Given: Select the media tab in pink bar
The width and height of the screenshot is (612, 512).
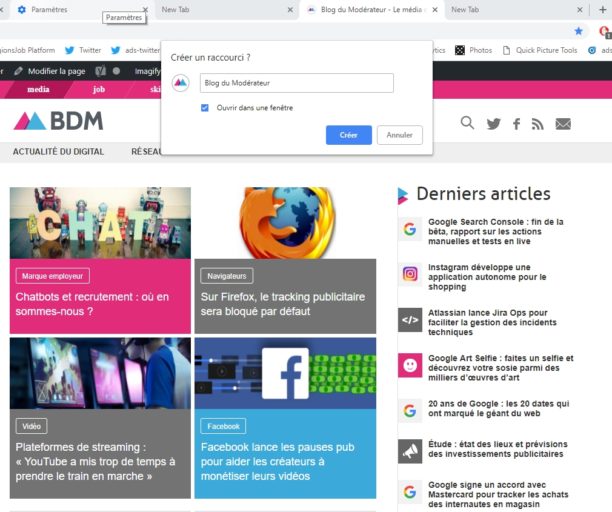Looking at the screenshot, I should [x=38, y=89].
